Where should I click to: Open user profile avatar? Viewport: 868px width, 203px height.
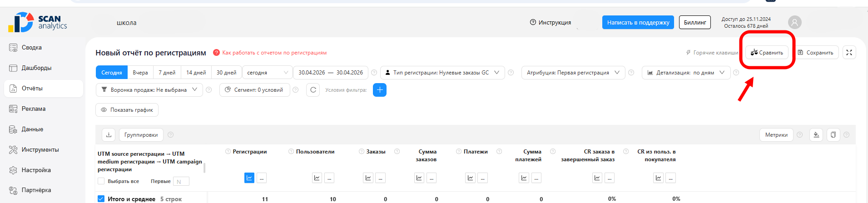point(795,22)
